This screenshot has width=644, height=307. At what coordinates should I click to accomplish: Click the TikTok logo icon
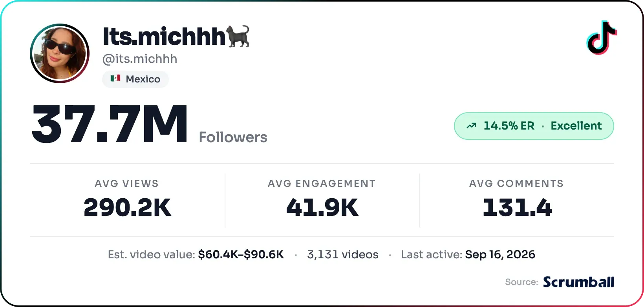coord(602,38)
